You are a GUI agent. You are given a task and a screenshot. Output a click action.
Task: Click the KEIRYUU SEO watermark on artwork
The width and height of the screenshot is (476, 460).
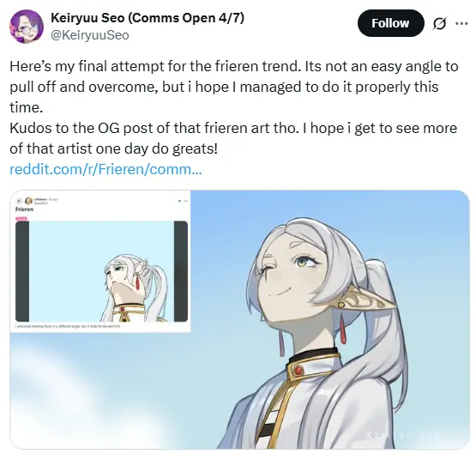coord(404,435)
